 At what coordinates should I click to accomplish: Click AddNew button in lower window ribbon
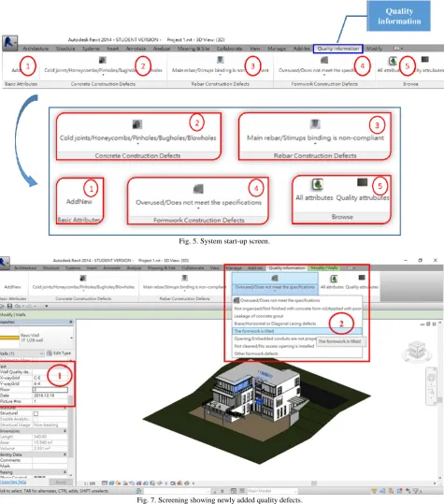[12, 287]
